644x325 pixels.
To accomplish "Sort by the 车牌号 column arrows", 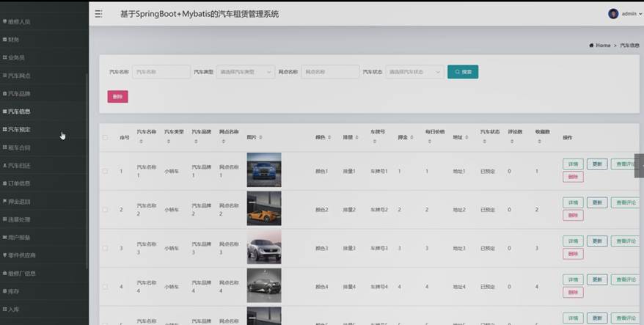I will 375,142.
